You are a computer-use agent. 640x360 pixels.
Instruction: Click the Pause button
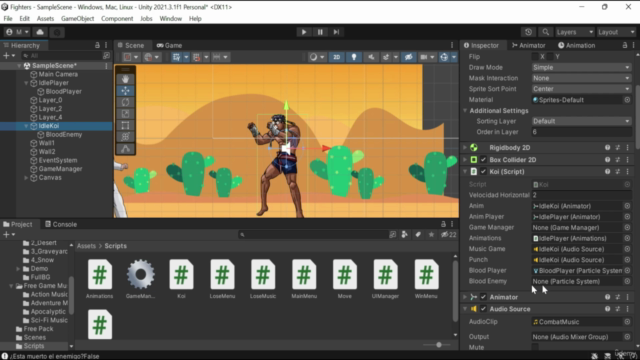point(320,32)
